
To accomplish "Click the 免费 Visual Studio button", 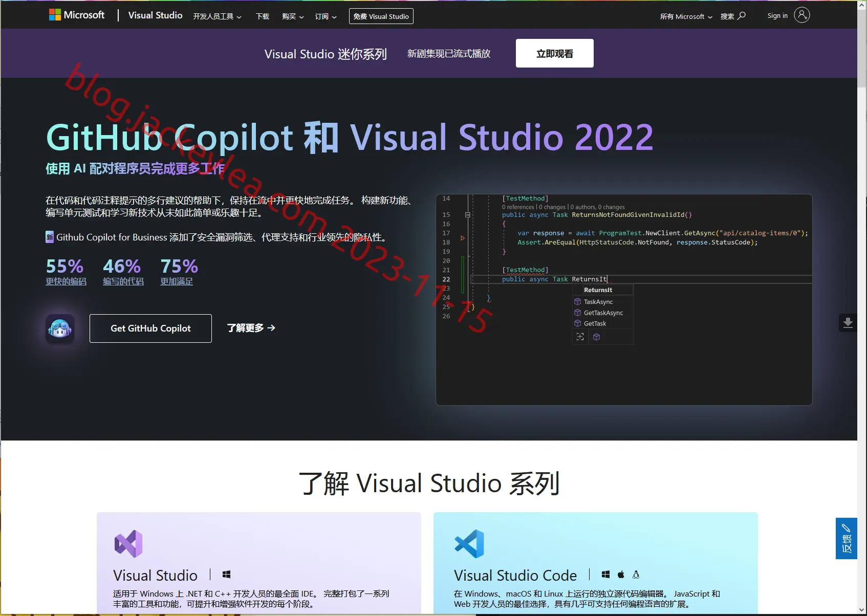I will (x=381, y=16).
